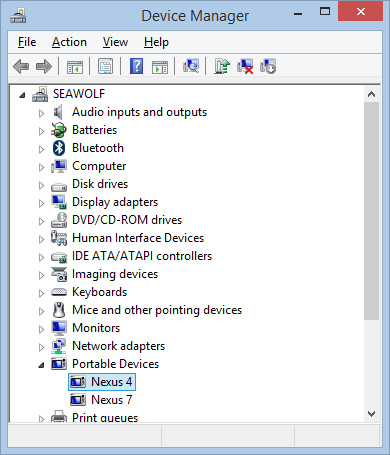Expand the Keyboards node
The height and width of the screenshot is (455, 390).
[41, 293]
